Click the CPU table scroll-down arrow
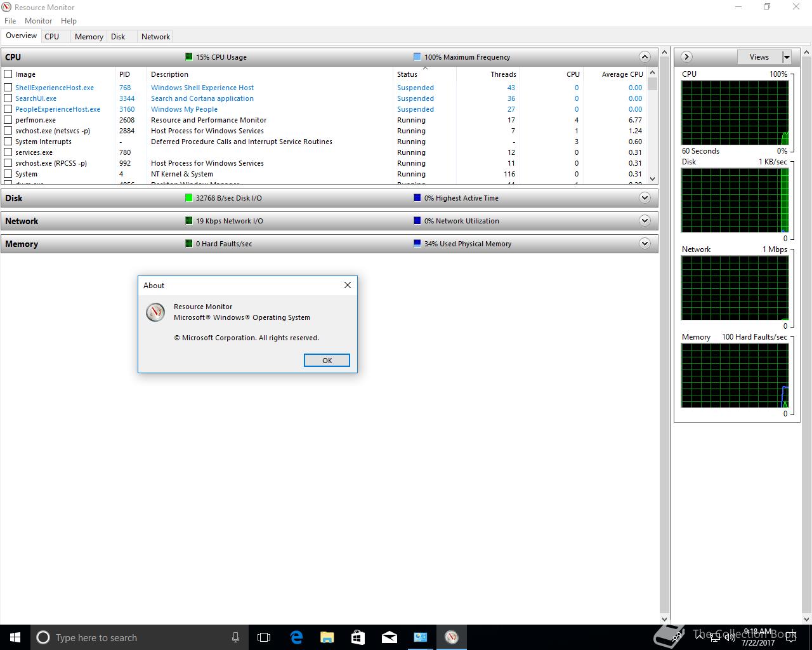 click(x=652, y=179)
